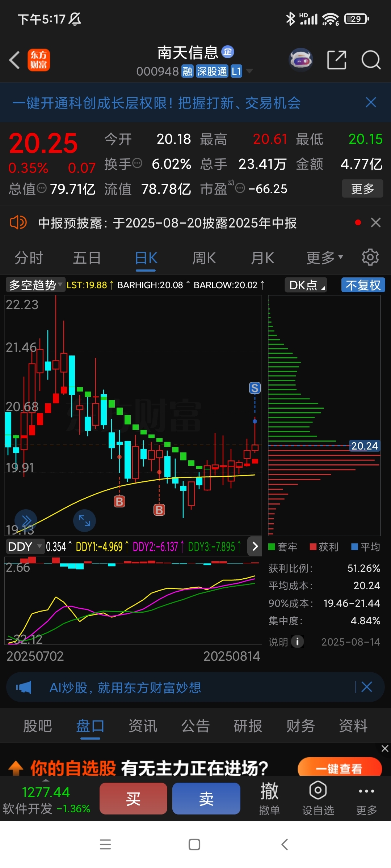Open 公告 tab

(x=195, y=726)
